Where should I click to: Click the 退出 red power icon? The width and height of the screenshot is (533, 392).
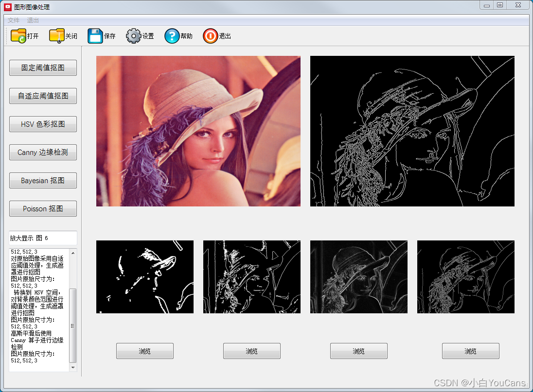[x=211, y=36]
